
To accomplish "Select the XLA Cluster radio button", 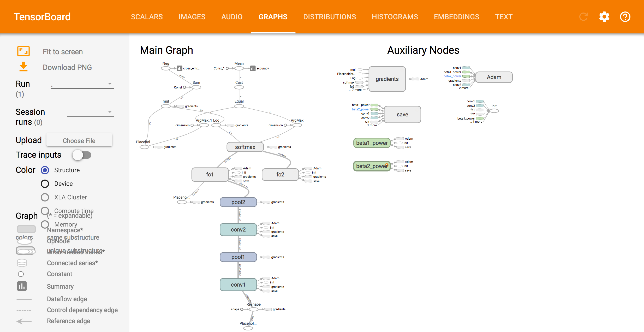I will pos(45,197).
